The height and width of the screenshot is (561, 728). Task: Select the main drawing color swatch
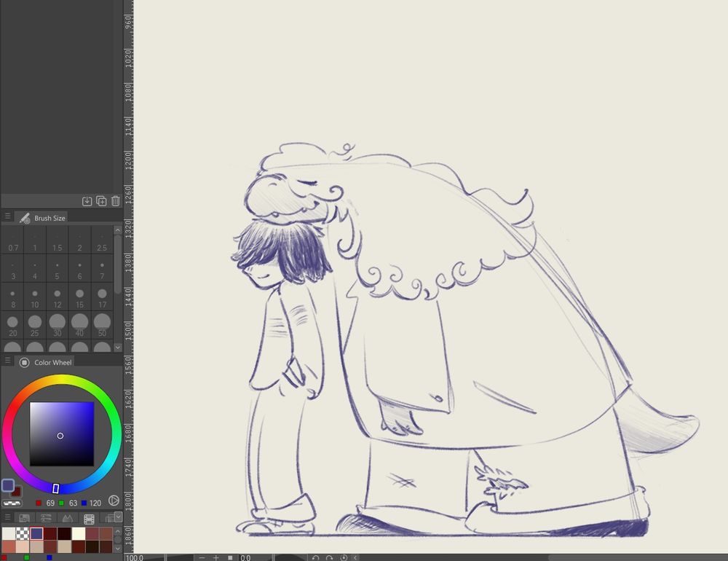coord(7,484)
